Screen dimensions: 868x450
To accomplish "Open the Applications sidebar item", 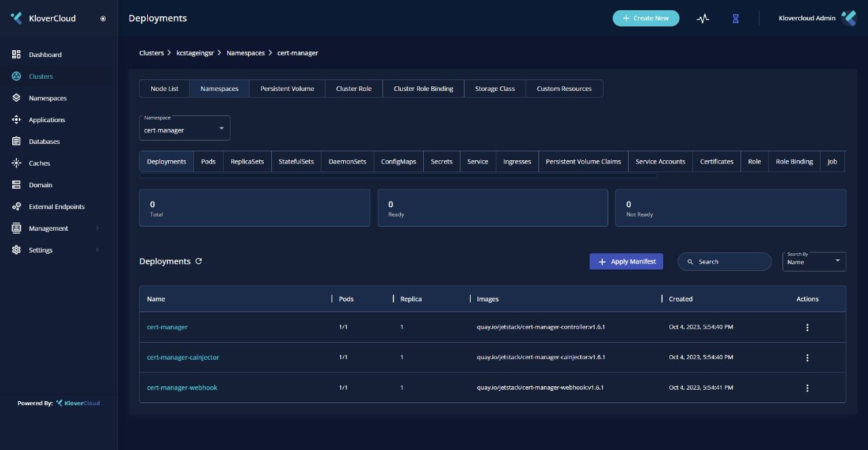I will click(47, 119).
